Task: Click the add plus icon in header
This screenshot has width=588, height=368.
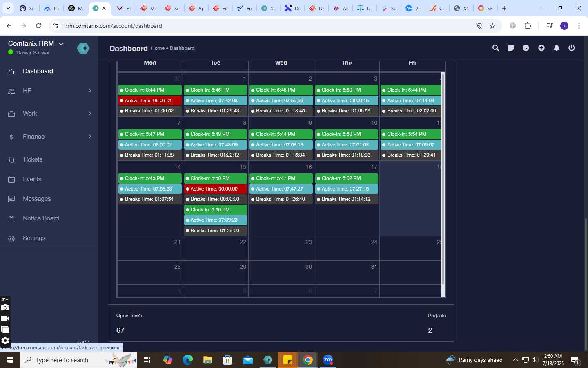Action: [541, 48]
